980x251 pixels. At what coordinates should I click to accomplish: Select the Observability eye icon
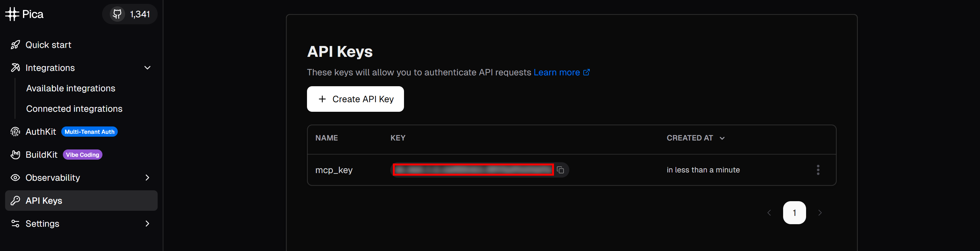click(x=15, y=178)
